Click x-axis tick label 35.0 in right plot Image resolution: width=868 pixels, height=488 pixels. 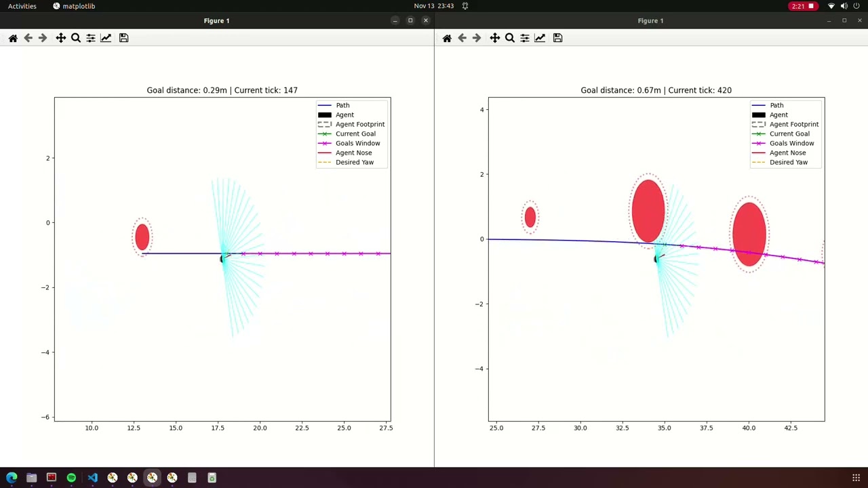pyautogui.click(x=664, y=428)
